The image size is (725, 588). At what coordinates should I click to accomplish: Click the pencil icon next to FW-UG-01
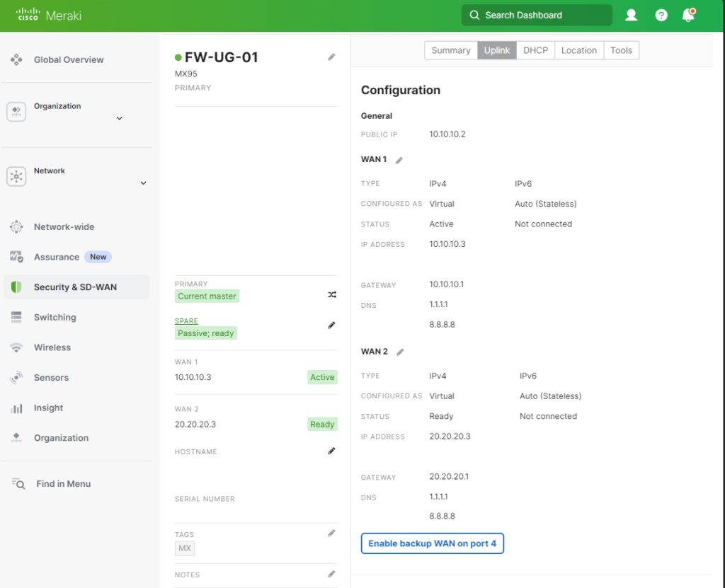pos(331,57)
